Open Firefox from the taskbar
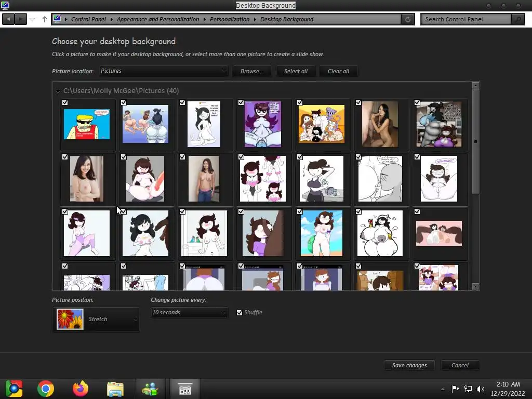 point(81,389)
